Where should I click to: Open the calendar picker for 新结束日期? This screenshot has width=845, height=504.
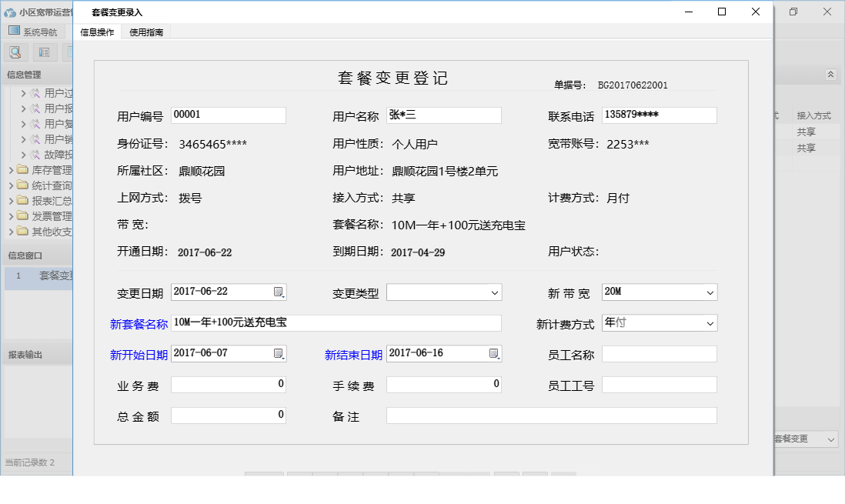495,353
